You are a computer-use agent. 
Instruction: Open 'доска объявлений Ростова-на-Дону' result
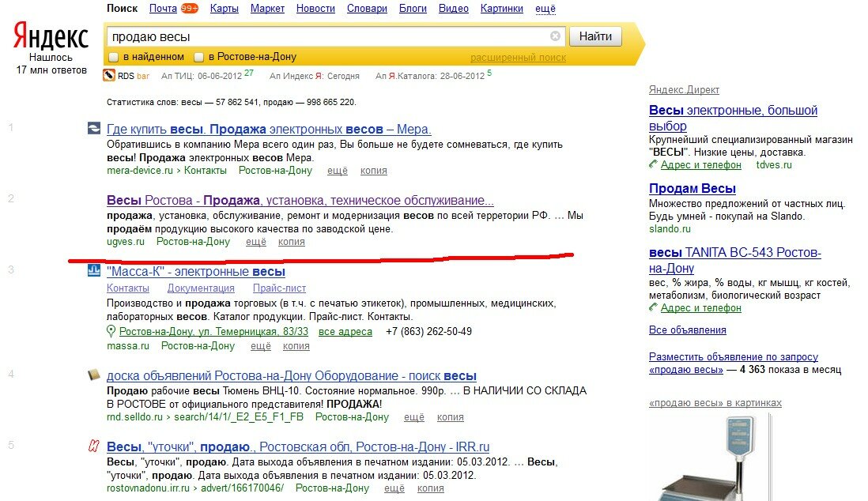click(x=292, y=375)
